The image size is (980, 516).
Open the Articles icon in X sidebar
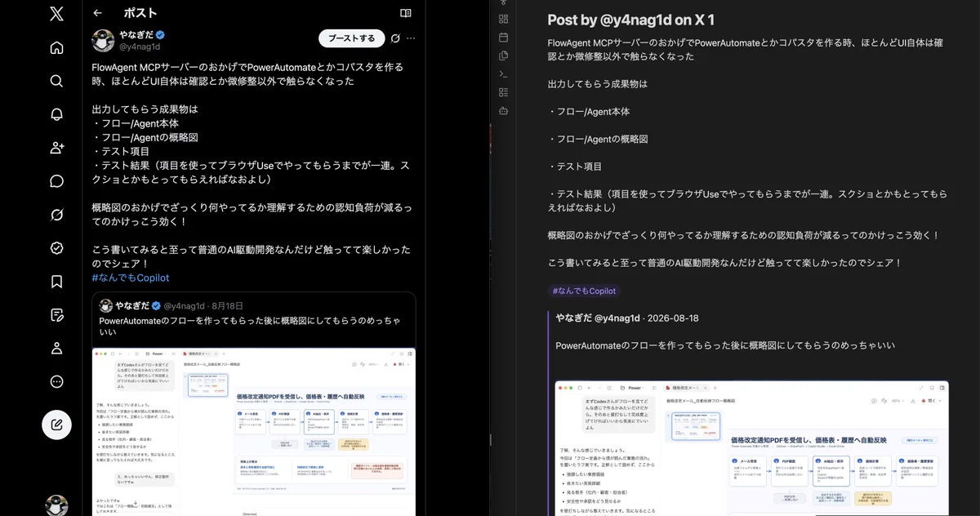point(56,315)
